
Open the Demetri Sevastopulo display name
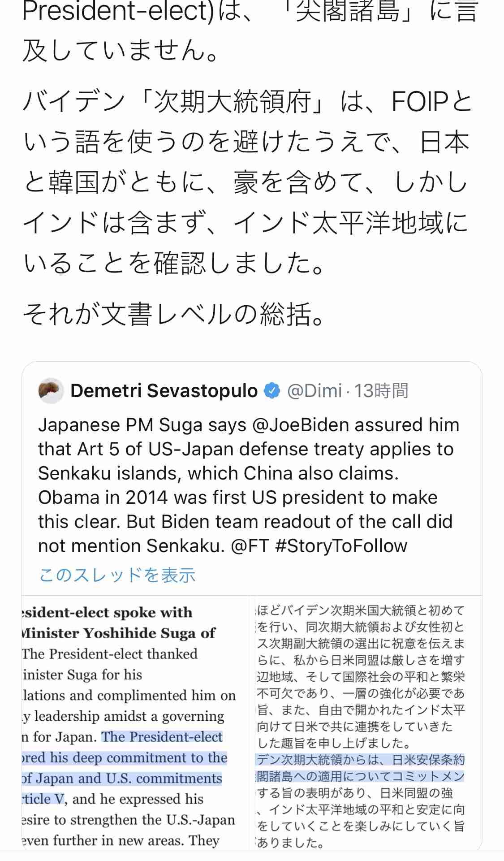click(x=164, y=391)
